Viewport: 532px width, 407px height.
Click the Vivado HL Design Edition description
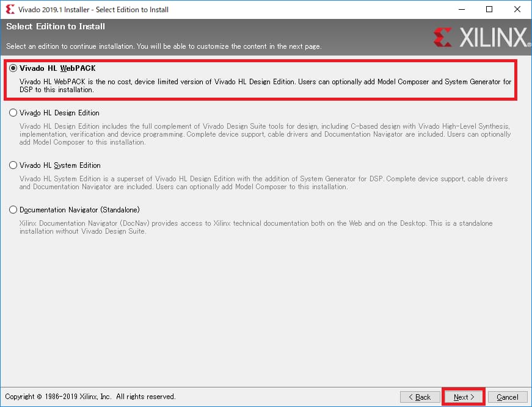click(x=265, y=134)
